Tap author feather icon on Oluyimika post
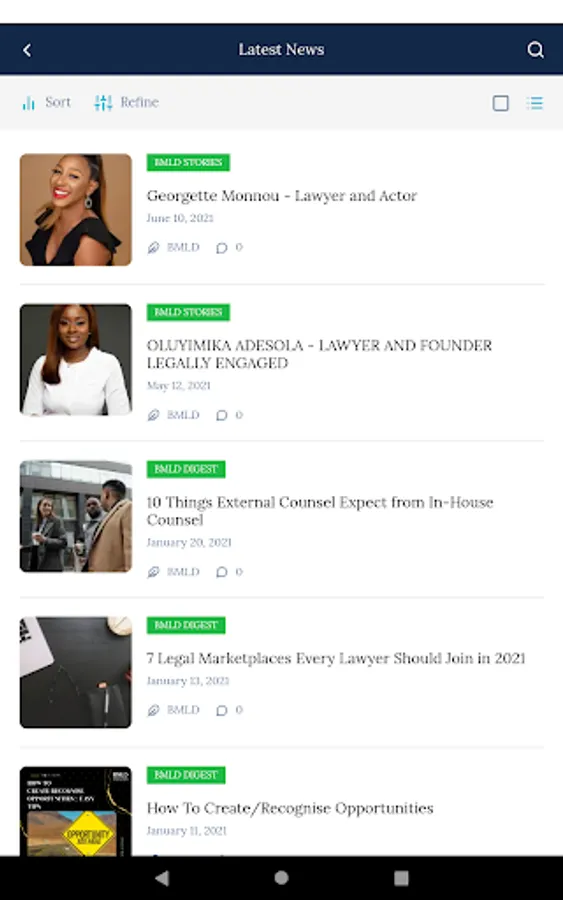The image size is (563, 900). [x=153, y=415]
